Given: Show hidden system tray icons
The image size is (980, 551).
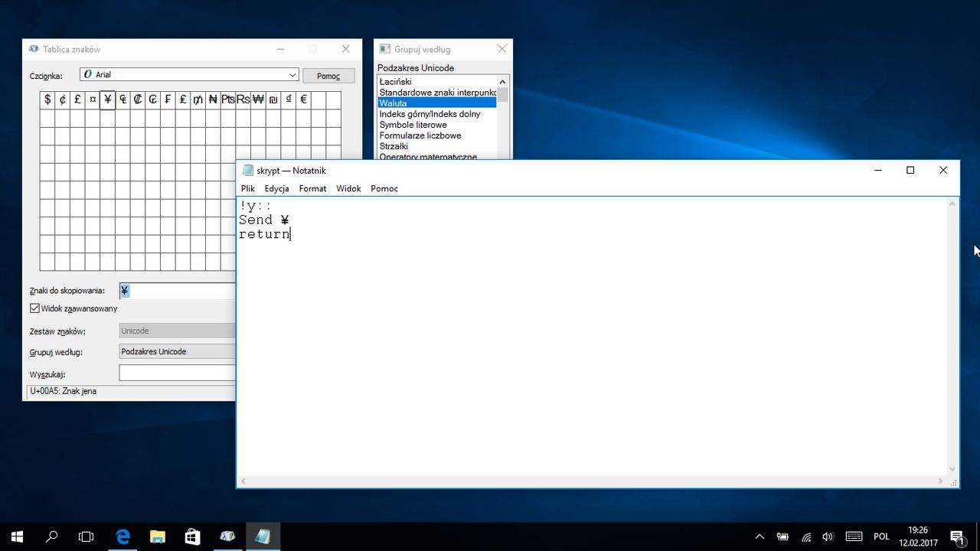Looking at the screenshot, I should tap(759, 536).
